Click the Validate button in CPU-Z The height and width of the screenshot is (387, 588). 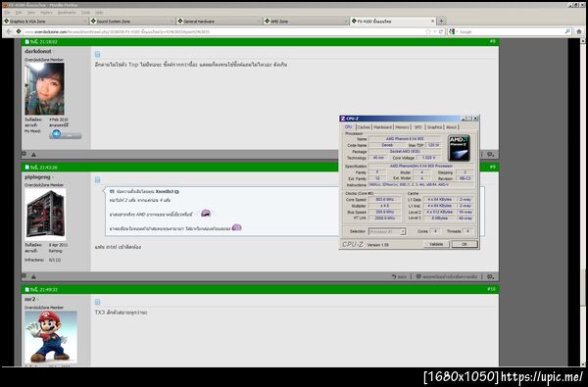coord(436,244)
